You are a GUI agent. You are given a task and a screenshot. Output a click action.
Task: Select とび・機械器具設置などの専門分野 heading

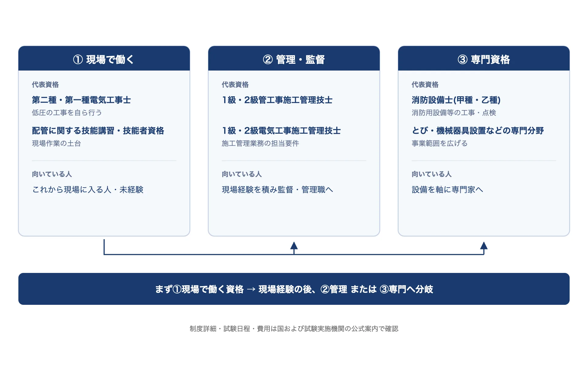coord(478,131)
